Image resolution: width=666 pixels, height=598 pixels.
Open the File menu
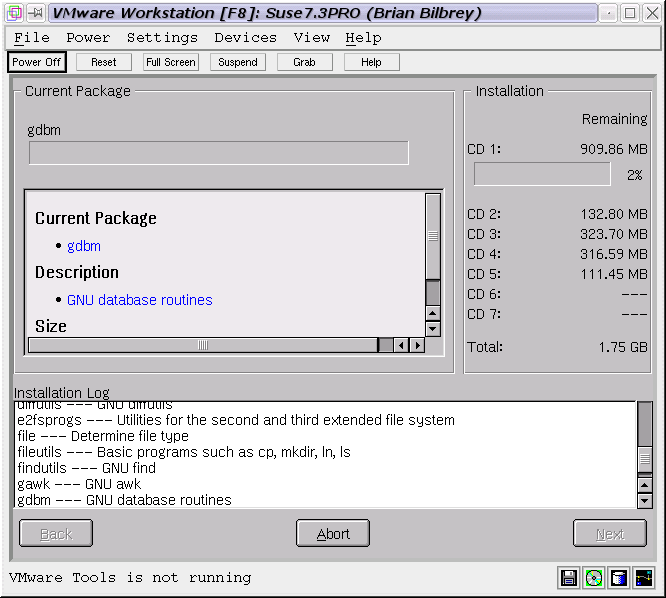(32, 38)
